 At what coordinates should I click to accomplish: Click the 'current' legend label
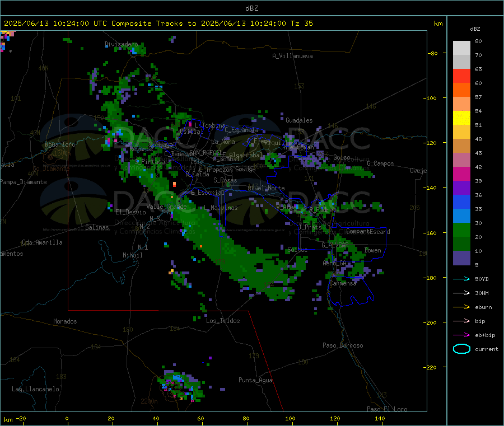(x=487, y=349)
